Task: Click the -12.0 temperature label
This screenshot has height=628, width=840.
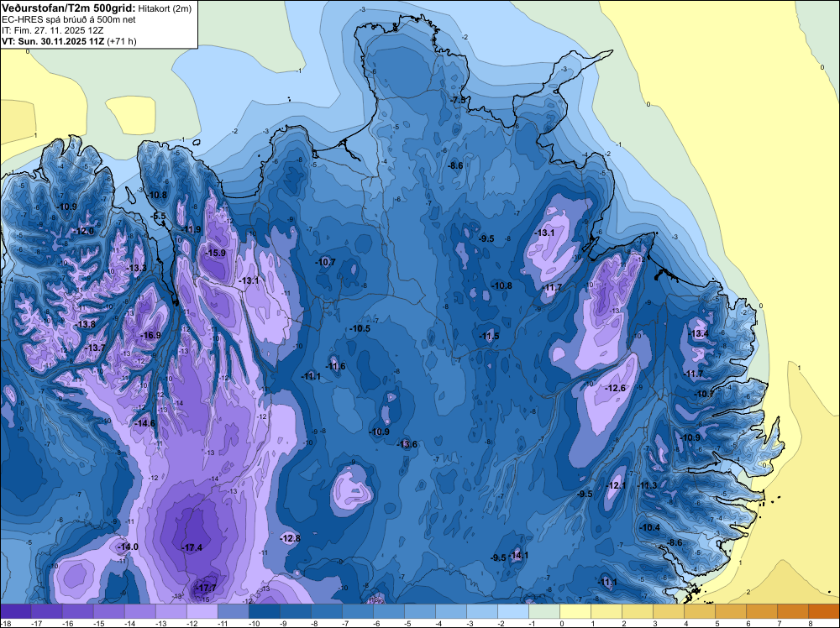Action: tap(83, 231)
